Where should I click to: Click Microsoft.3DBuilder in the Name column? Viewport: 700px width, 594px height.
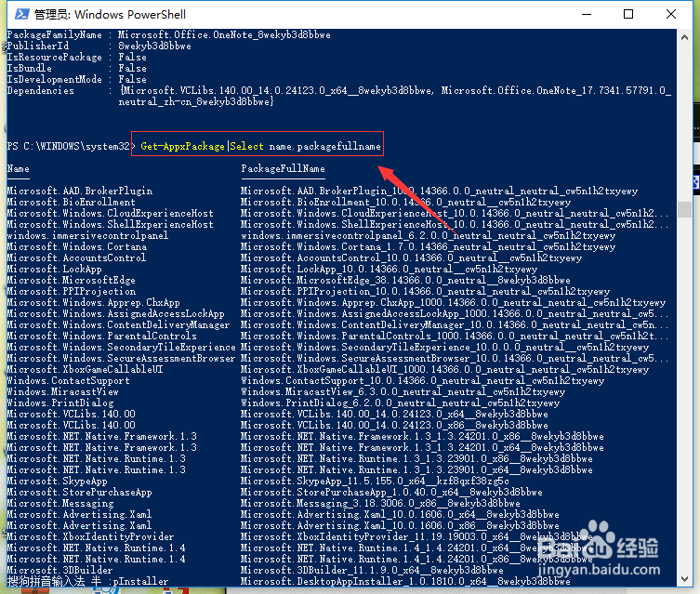click(x=59, y=571)
